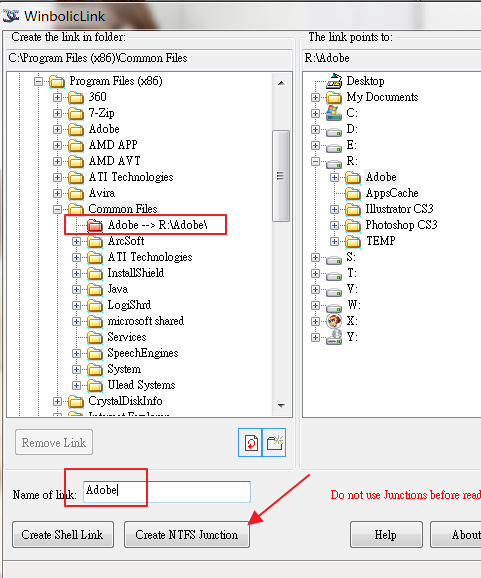Click the InstallShield folder icon
The image size is (481, 578).
(x=95, y=273)
